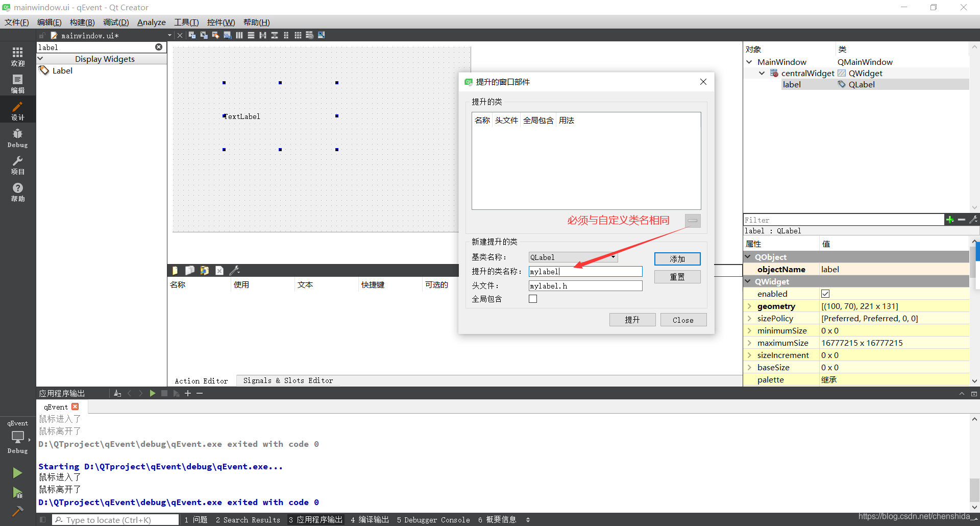Open the File menu
This screenshot has width=980, height=526.
(x=17, y=22)
